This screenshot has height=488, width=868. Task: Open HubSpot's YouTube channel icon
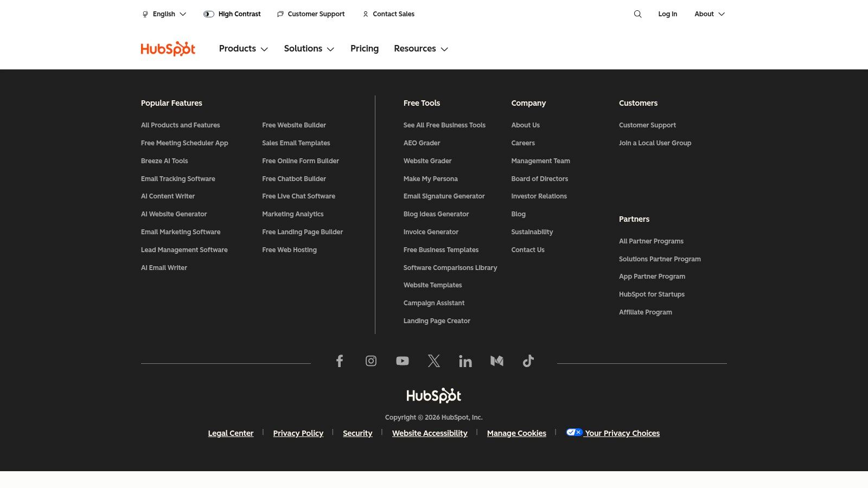[x=403, y=361]
